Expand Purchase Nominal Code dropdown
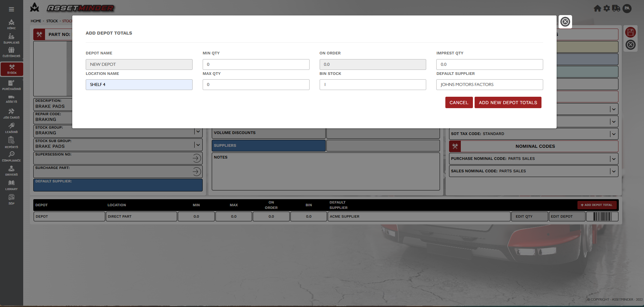The height and width of the screenshot is (307, 644). pos(613,159)
